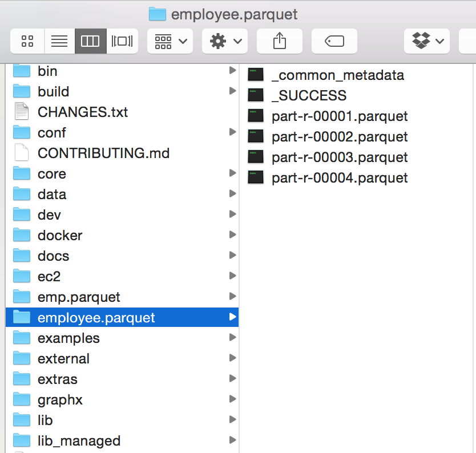
Task: Expand the bin folder arrow
Action: [232, 71]
